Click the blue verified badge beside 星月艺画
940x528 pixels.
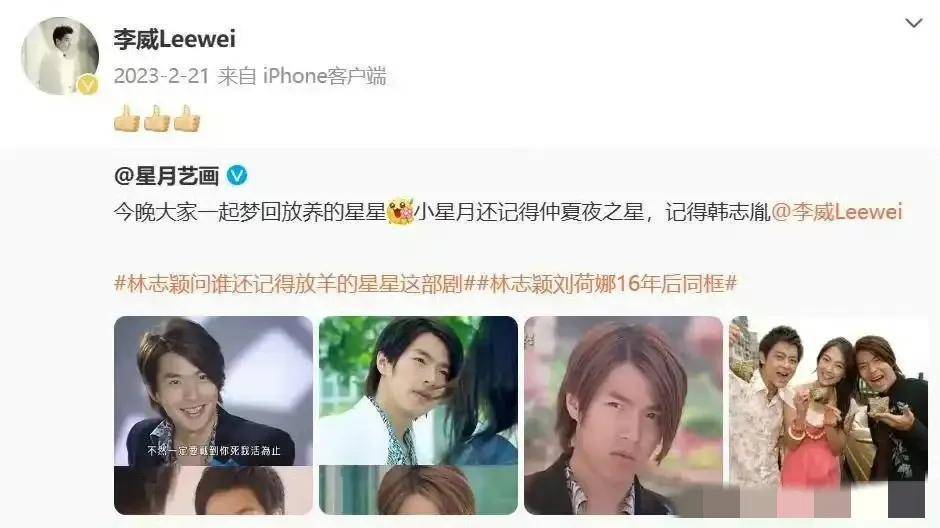(x=237, y=176)
